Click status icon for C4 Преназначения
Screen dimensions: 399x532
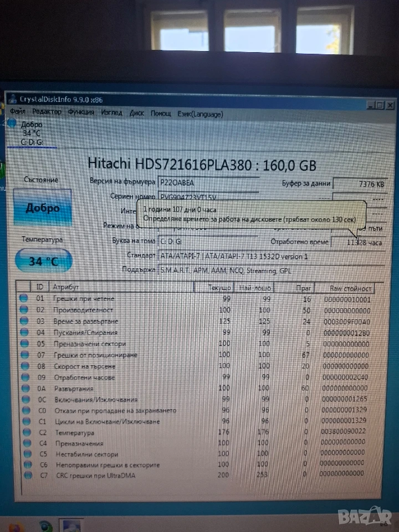[27, 443]
